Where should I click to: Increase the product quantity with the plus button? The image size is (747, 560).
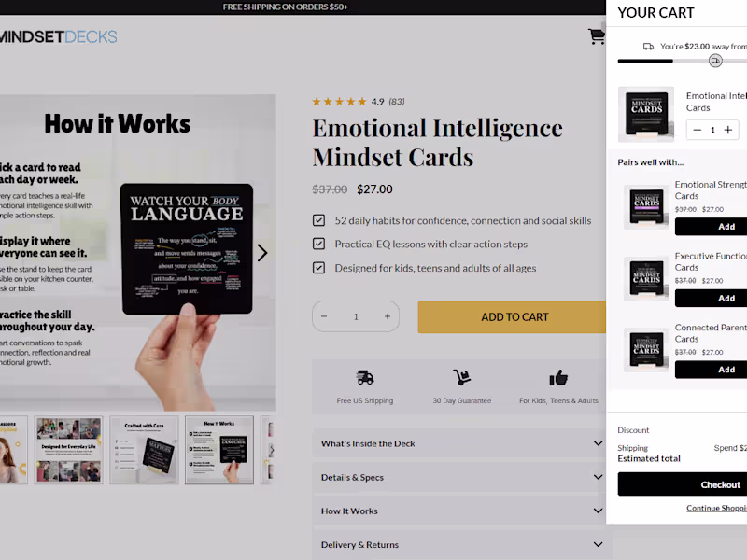pos(388,316)
